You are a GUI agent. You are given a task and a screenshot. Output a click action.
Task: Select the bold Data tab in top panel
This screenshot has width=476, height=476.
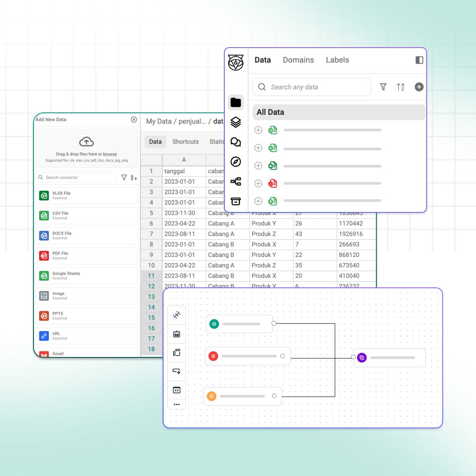(x=263, y=60)
